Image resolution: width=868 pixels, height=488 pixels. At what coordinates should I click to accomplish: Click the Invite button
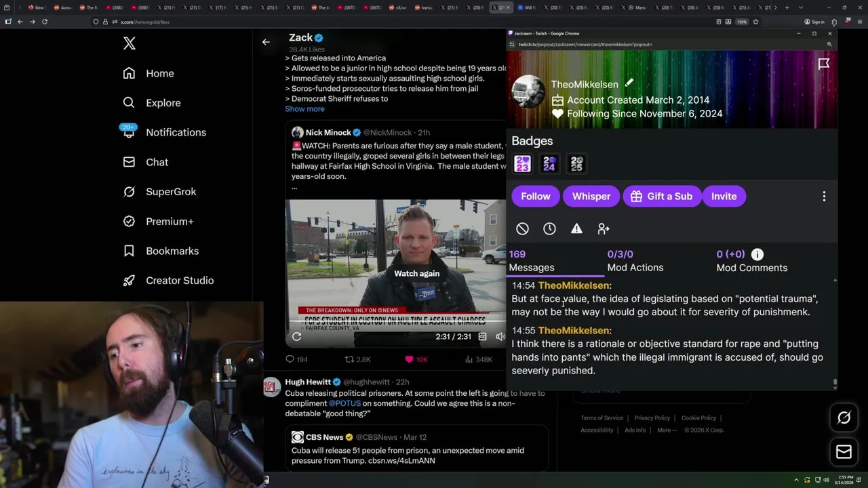tap(724, 197)
